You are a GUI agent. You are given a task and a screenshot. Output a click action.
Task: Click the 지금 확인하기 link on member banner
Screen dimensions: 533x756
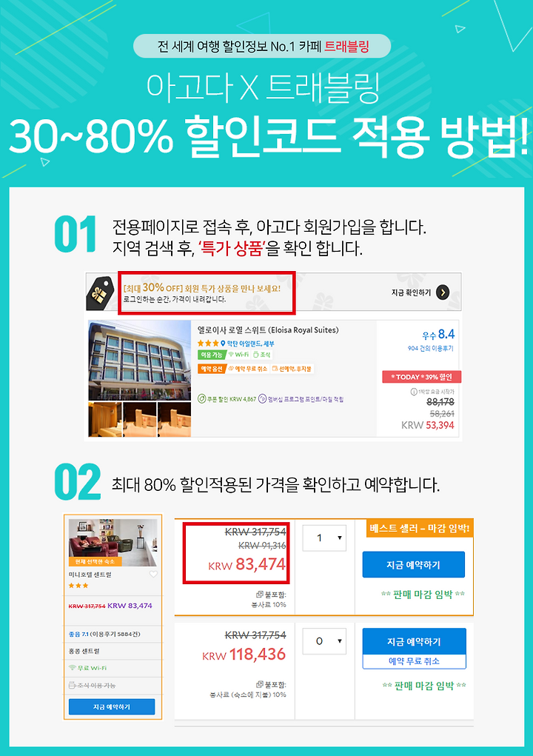pos(411,292)
